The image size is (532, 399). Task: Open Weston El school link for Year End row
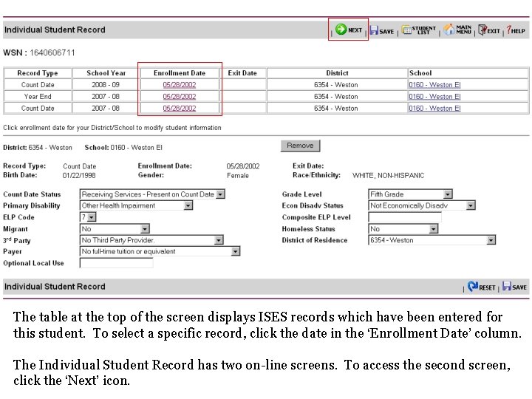(434, 96)
